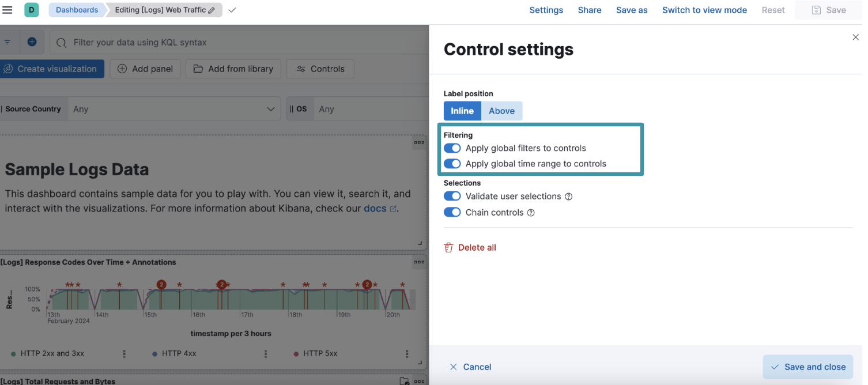This screenshot has height=385, width=868.
Task: Click the docs link in the description
Action: pyautogui.click(x=375, y=209)
